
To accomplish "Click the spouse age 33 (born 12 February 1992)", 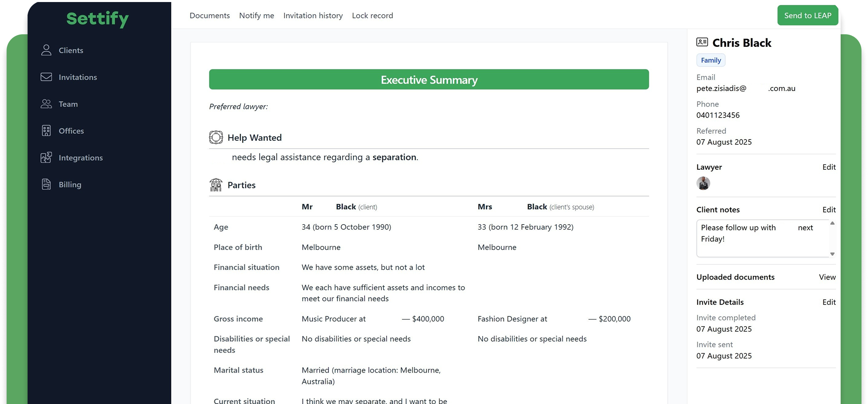I will coord(525,227).
